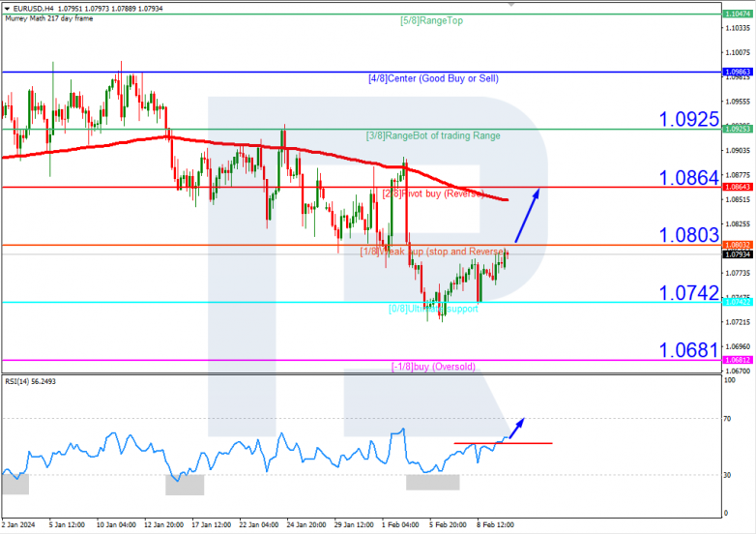
Task: Click the 10 Jan 04:00 time axis label
Action: tap(116, 525)
